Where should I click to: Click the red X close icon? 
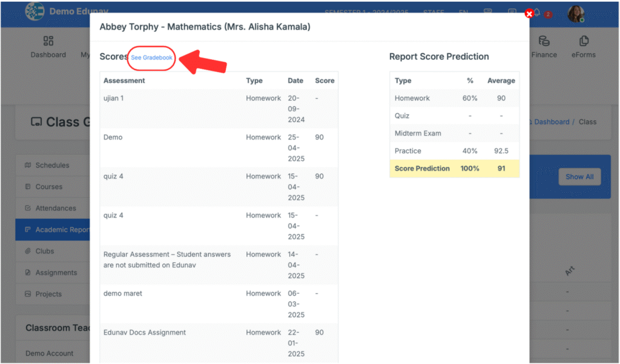(530, 13)
